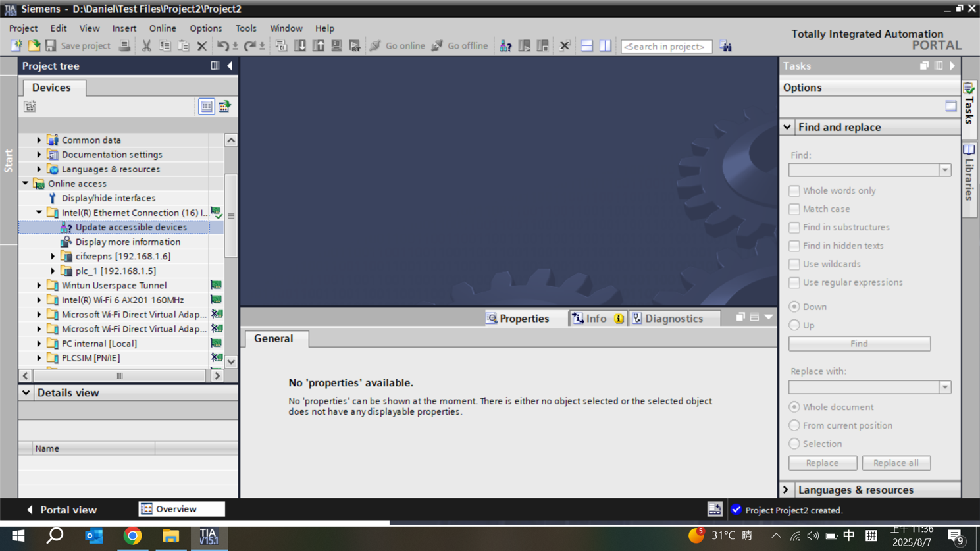This screenshot has width=980, height=551.
Task: Click the Undo arrow icon
Action: pos(223,46)
